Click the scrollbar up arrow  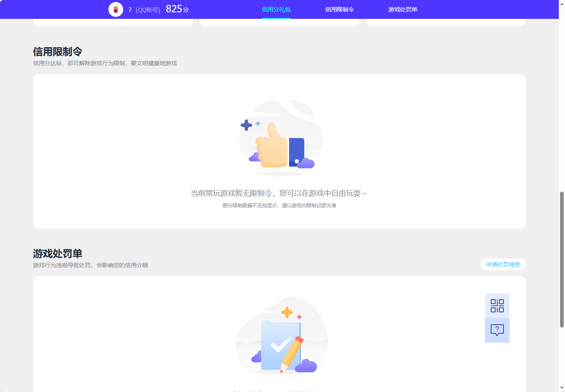pos(562,3)
